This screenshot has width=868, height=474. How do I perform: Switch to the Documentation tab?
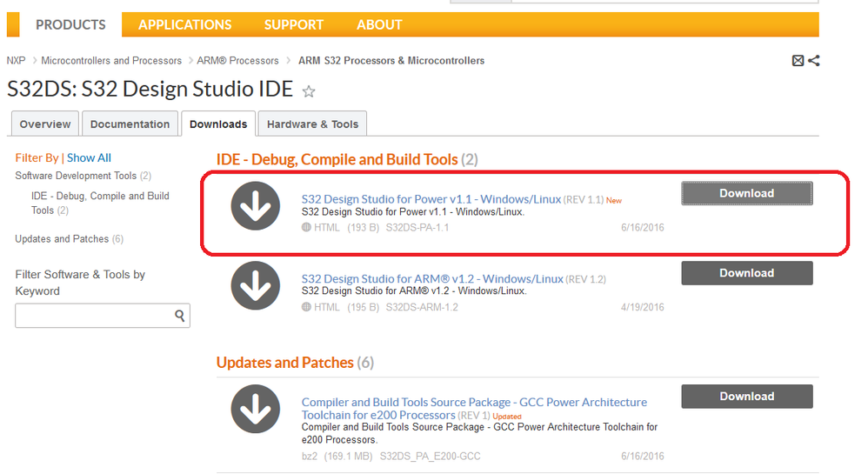(130, 124)
